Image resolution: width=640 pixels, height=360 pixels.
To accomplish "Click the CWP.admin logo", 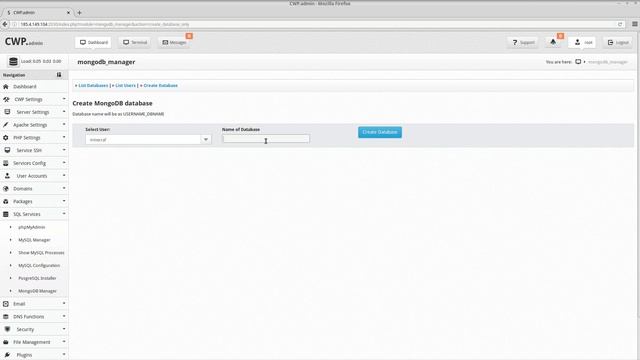I will click(24, 42).
